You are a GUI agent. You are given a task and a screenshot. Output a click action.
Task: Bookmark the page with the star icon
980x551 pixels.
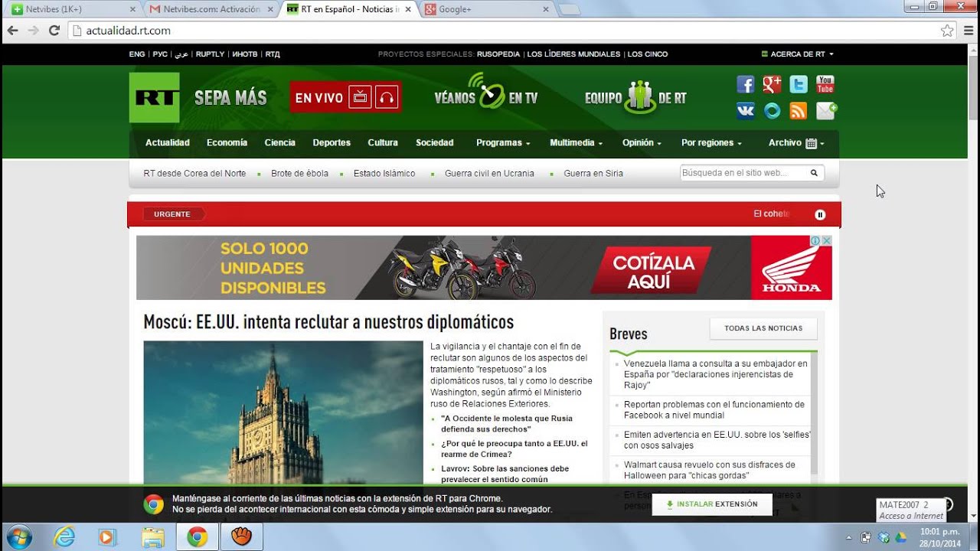[x=947, y=31]
